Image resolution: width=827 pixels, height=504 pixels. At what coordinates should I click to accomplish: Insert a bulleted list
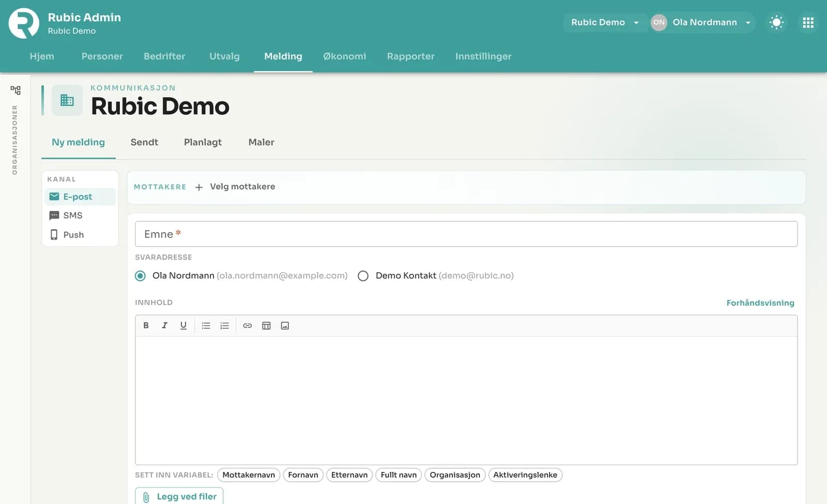[206, 326]
